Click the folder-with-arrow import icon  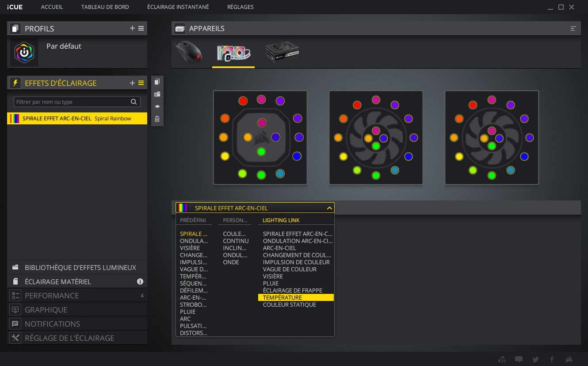(157, 94)
